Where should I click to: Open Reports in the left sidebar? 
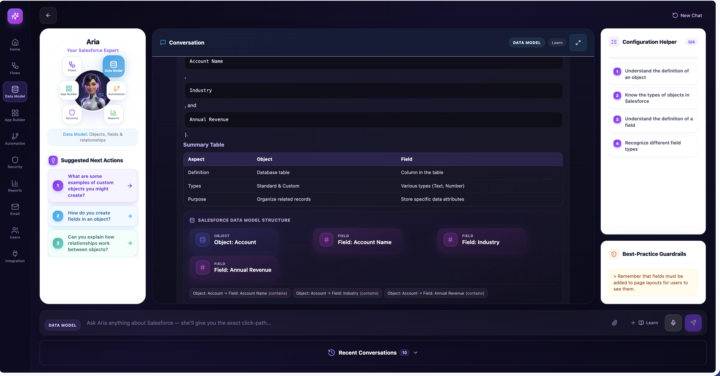coord(15,185)
